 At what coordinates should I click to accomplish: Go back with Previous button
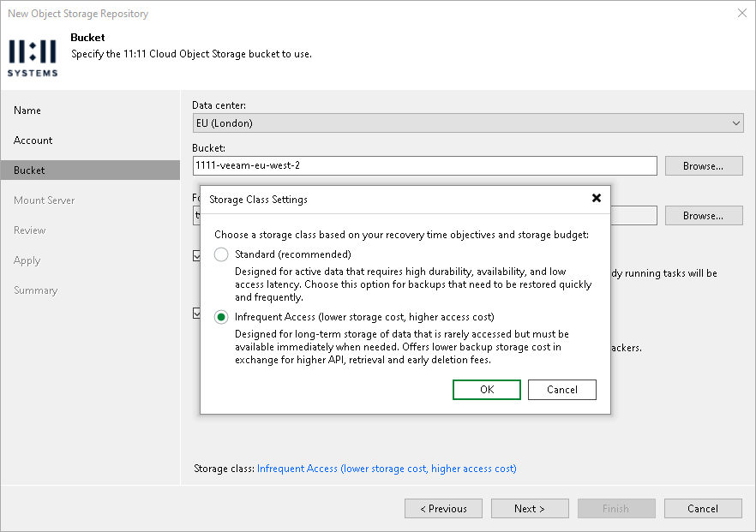pos(443,508)
